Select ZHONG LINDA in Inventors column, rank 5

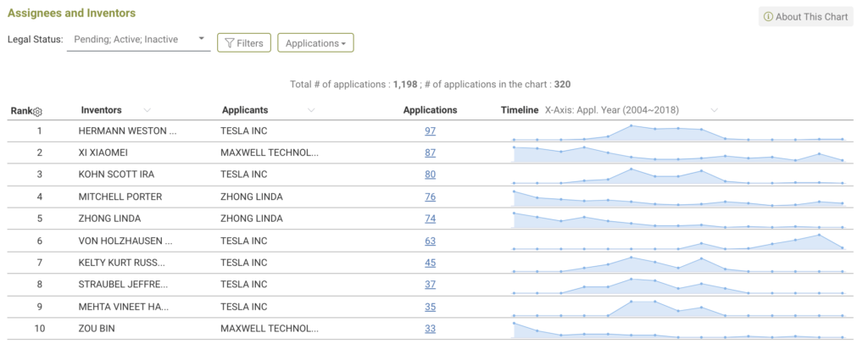[x=109, y=219]
